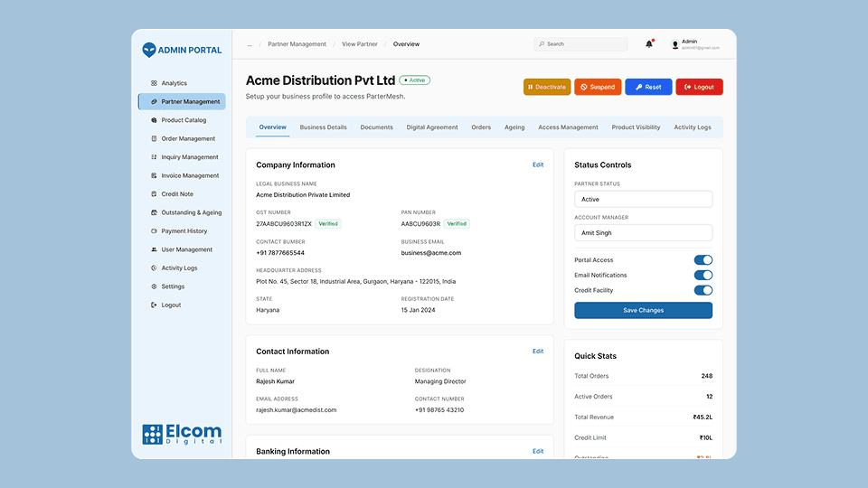The width and height of the screenshot is (868, 488).
Task: Open Product Catalog from sidebar icon
Action: [154, 120]
